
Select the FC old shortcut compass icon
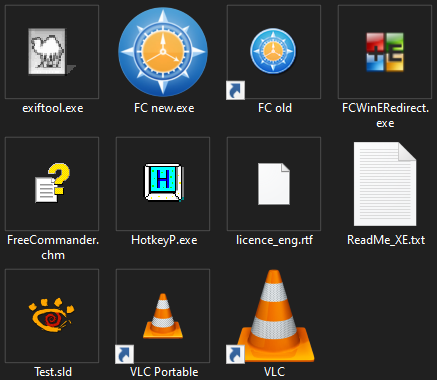click(273, 51)
